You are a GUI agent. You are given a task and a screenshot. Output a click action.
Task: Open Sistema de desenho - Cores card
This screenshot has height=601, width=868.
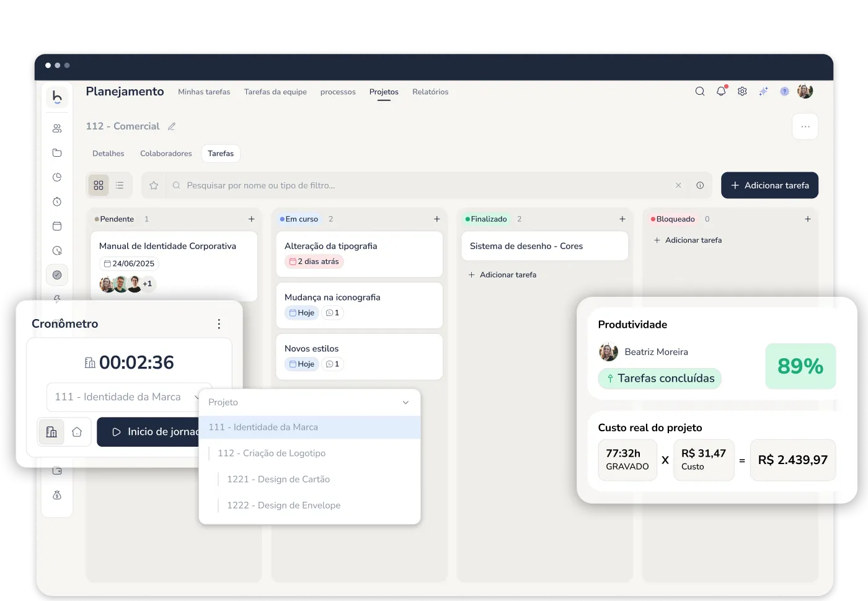pos(544,246)
